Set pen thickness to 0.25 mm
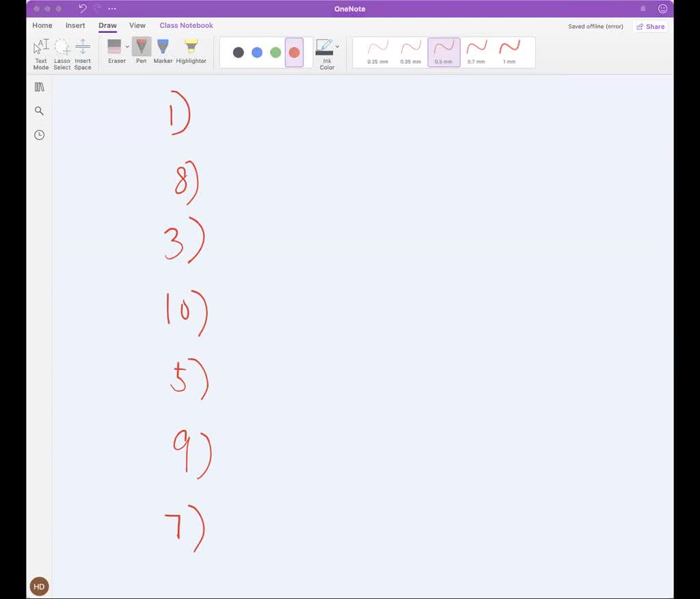This screenshot has width=700, height=599. pos(377,52)
